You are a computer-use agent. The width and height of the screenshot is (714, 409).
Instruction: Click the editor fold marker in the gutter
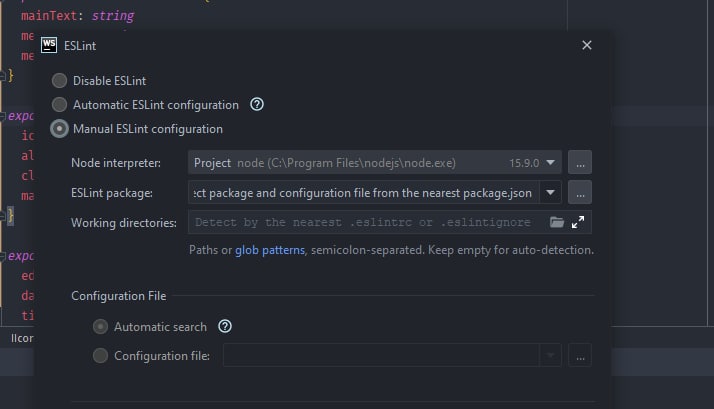click(10, 214)
